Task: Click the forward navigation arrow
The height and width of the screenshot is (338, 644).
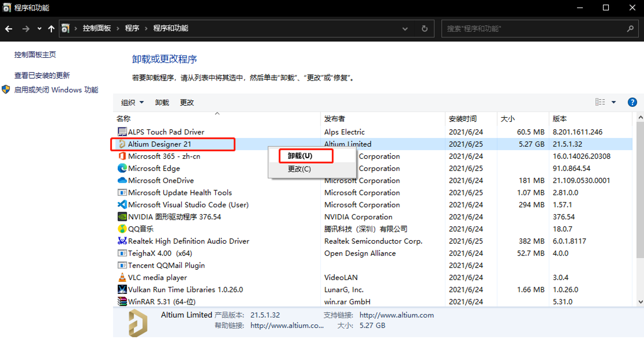Action: click(26, 29)
